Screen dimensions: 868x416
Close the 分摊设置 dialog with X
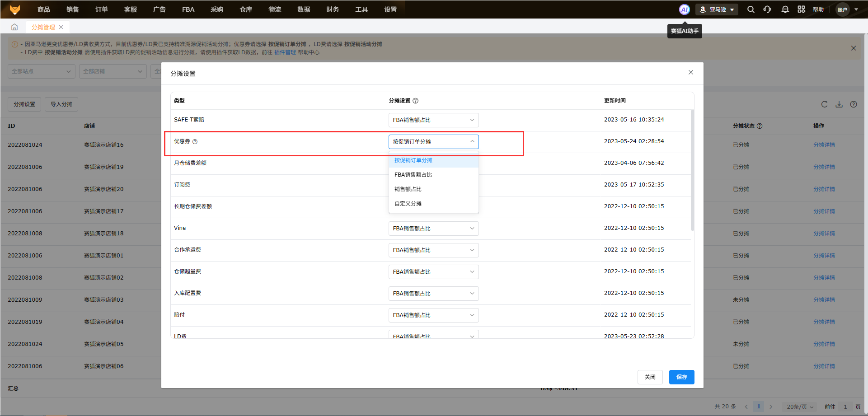click(x=691, y=72)
